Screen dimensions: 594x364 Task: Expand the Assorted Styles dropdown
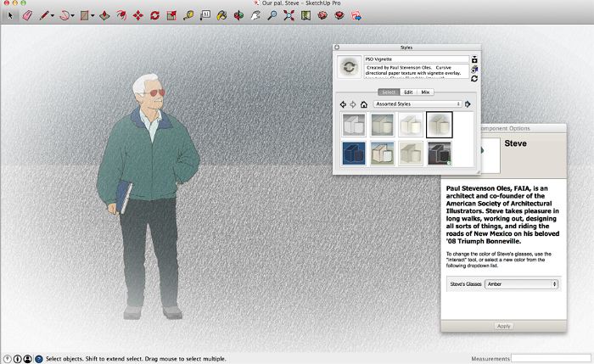tap(416, 104)
